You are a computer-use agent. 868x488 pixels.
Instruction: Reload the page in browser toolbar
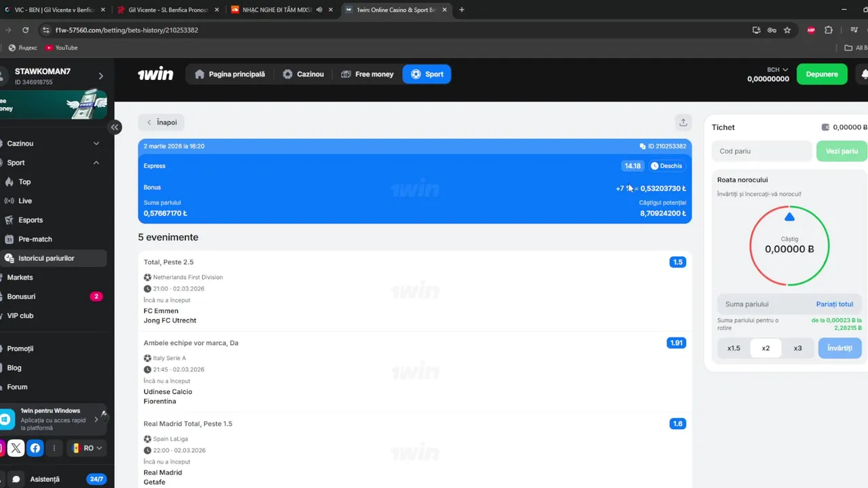click(x=25, y=30)
